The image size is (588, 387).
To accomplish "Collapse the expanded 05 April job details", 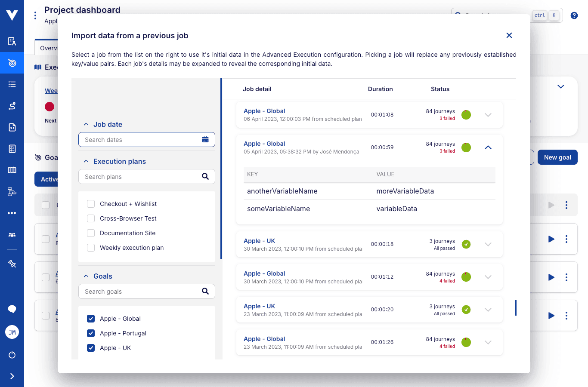I will click(488, 147).
